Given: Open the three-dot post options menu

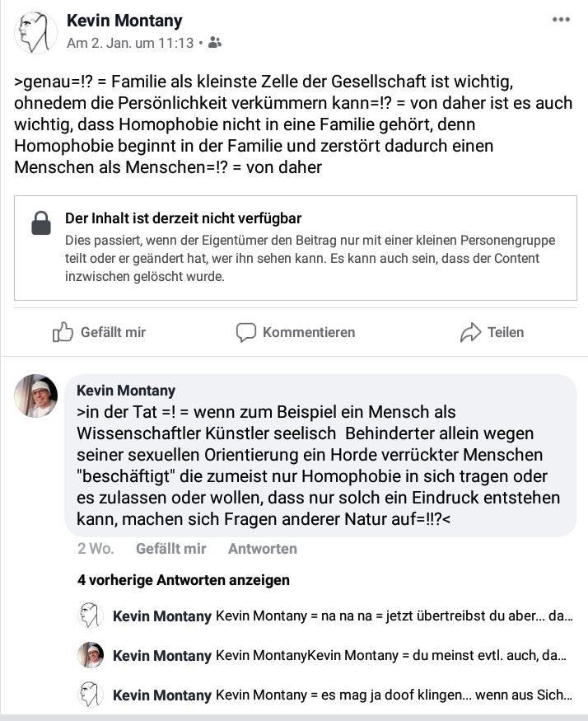Looking at the screenshot, I should pyautogui.click(x=561, y=19).
